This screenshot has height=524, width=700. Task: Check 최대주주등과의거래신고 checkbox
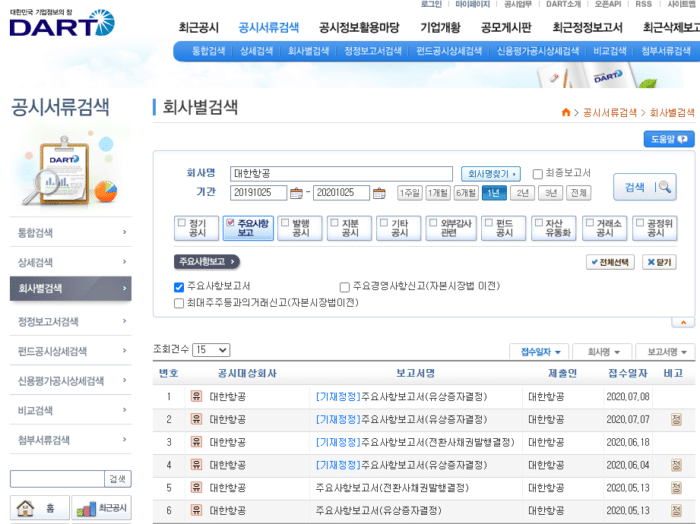pyautogui.click(x=179, y=304)
